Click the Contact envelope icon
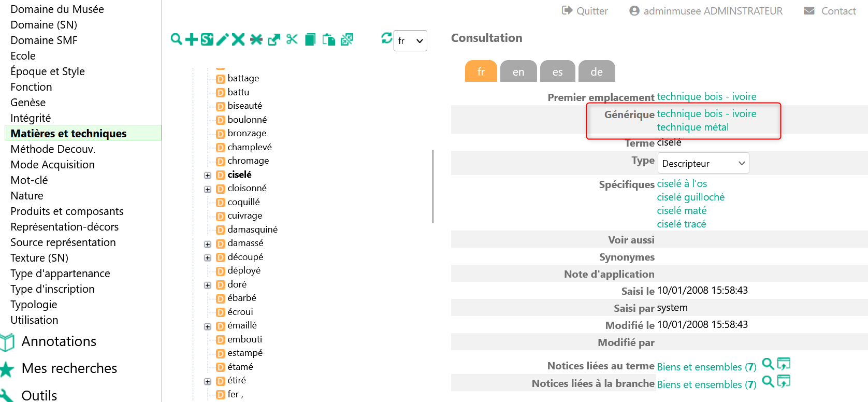 809,10
